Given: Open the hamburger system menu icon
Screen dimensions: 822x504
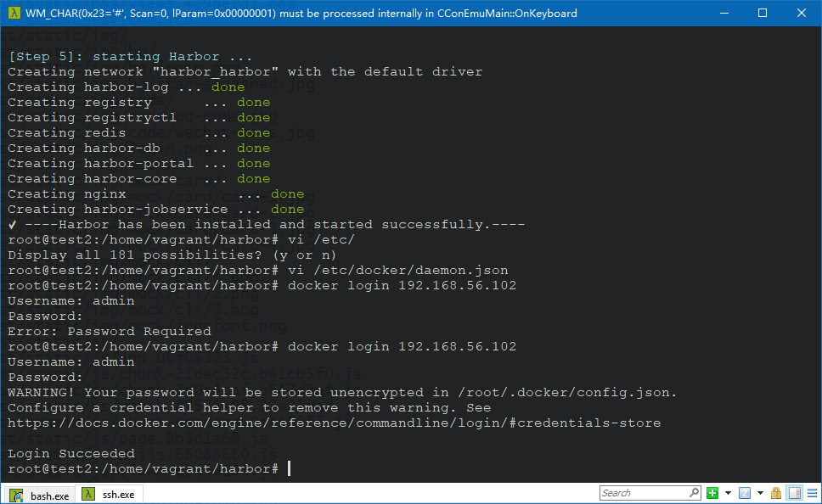Looking at the screenshot, I should 812,493.
